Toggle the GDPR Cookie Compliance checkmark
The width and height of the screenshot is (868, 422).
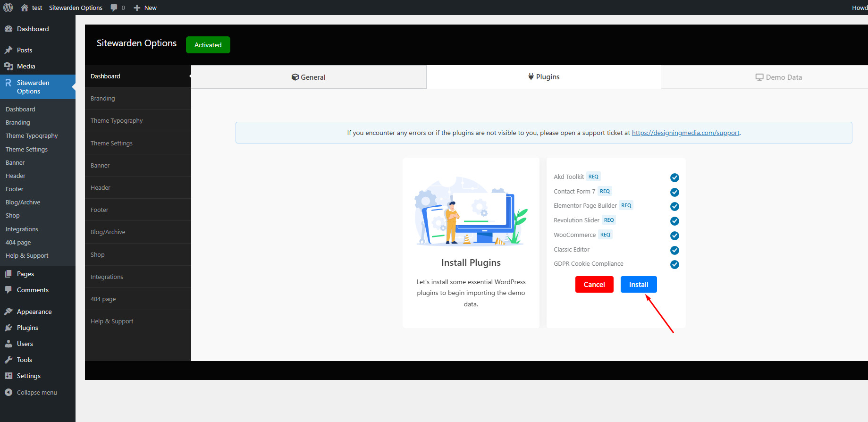click(x=674, y=264)
